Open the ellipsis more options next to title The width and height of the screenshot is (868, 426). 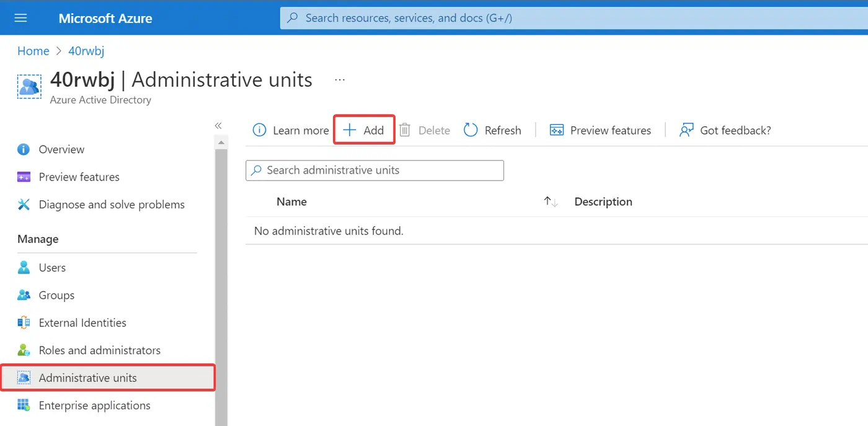[340, 80]
